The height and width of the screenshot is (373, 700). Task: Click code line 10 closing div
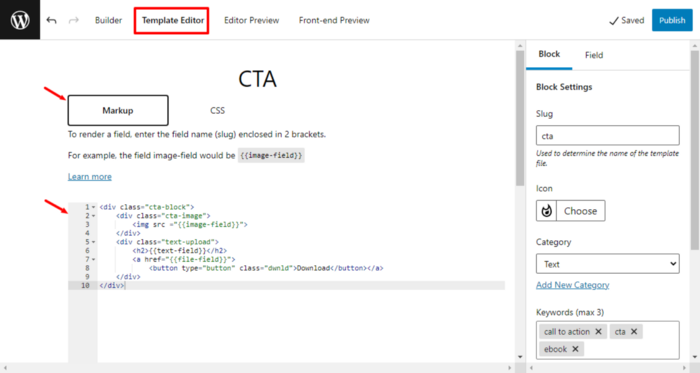112,286
